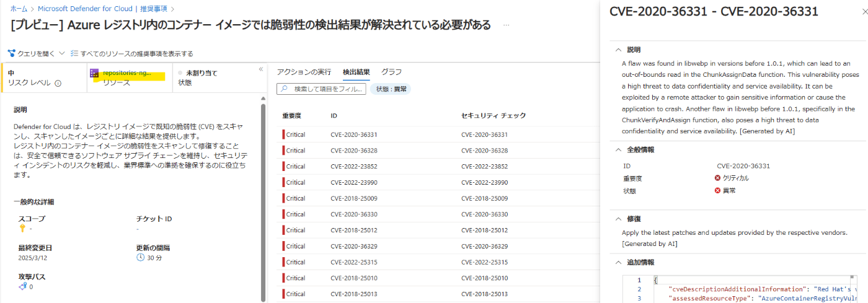This screenshot has width=868, height=303.
Task: Click the yellow key icon under スコープ
Action: (22, 229)
